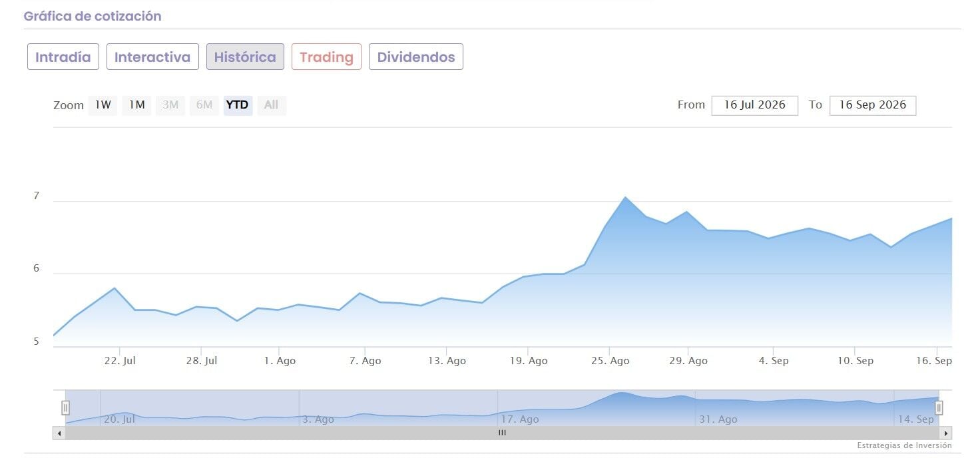980x470 pixels.
Task: Click the scrollbar thumb grip
Action: pyautogui.click(x=502, y=433)
